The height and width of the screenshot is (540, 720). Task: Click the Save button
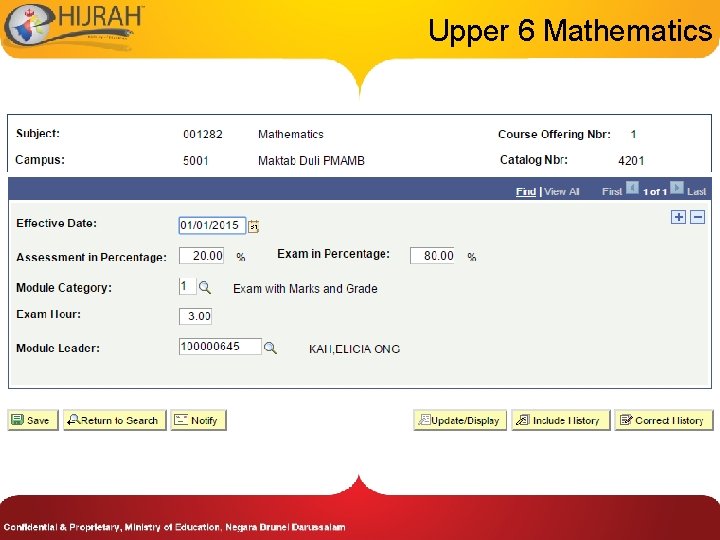[x=33, y=420]
